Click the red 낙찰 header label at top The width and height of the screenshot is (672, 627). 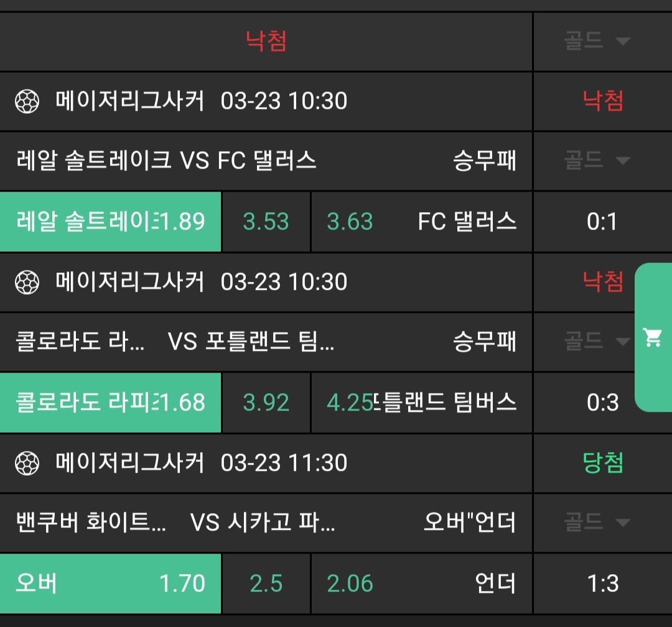coord(266,42)
